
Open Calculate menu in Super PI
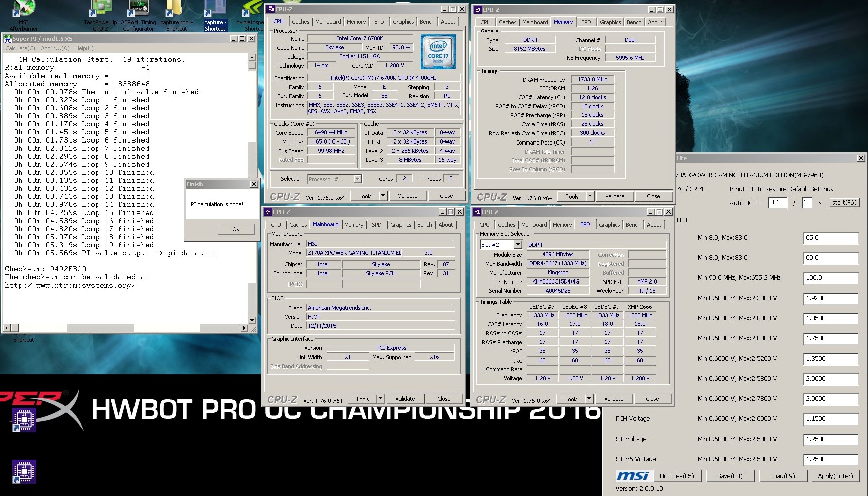[x=20, y=48]
